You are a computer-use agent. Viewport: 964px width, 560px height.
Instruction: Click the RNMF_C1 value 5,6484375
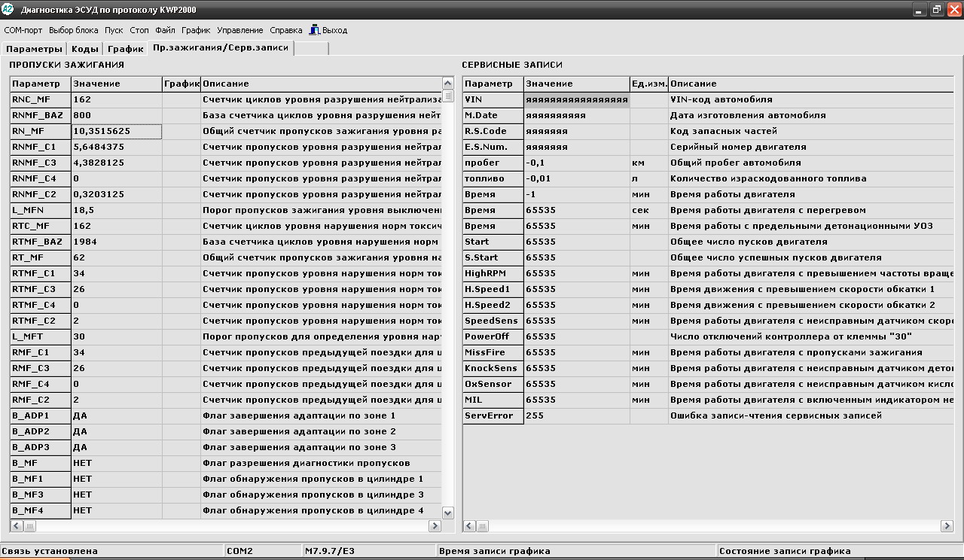(117, 147)
